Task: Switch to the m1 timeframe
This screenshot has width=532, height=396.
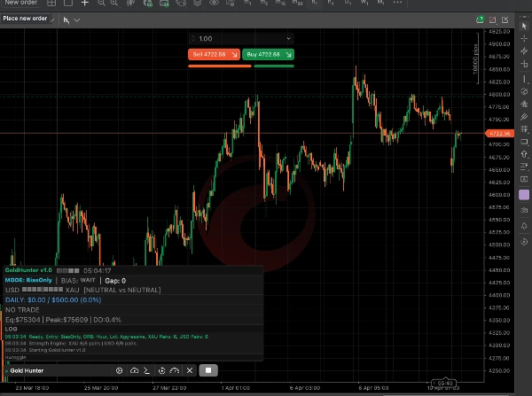Action: pos(247,3)
